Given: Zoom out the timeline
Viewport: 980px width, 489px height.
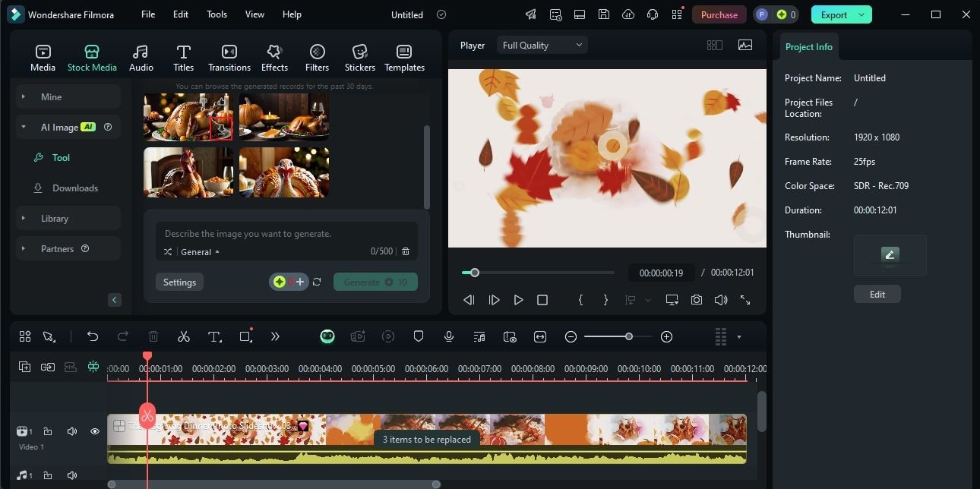Looking at the screenshot, I should point(571,336).
